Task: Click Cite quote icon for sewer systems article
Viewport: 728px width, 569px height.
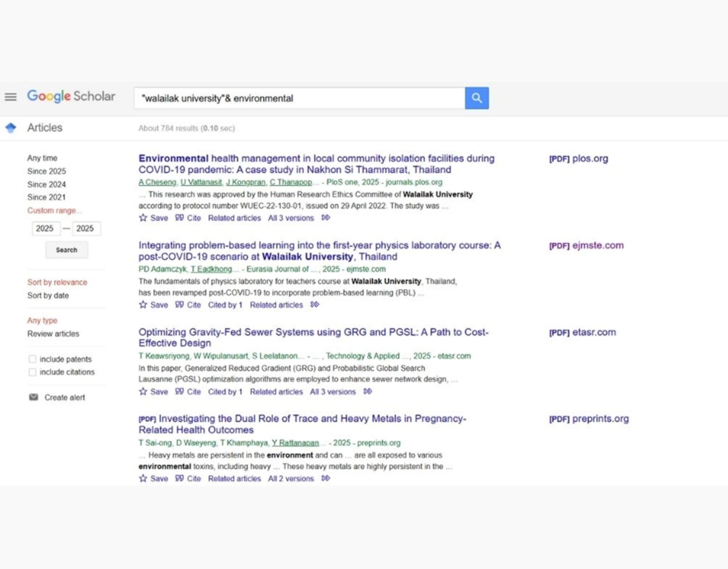Action: pyautogui.click(x=179, y=391)
